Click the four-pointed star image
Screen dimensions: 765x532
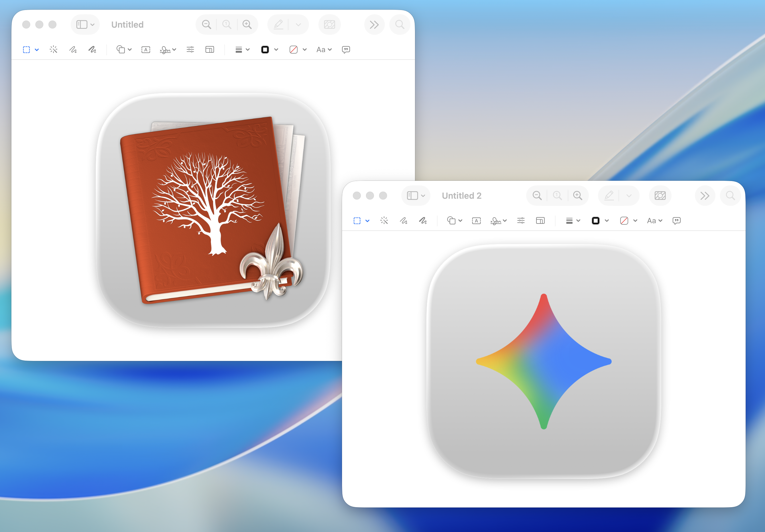[544, 361]
